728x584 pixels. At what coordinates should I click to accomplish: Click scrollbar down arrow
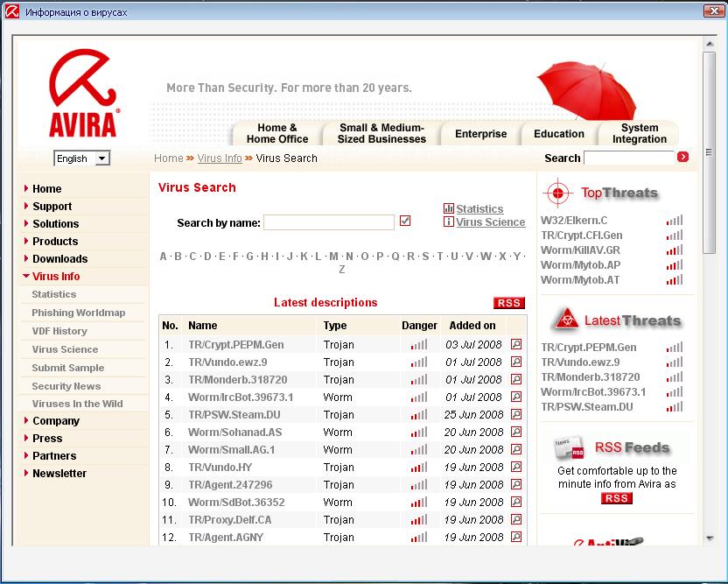(709, 538)
